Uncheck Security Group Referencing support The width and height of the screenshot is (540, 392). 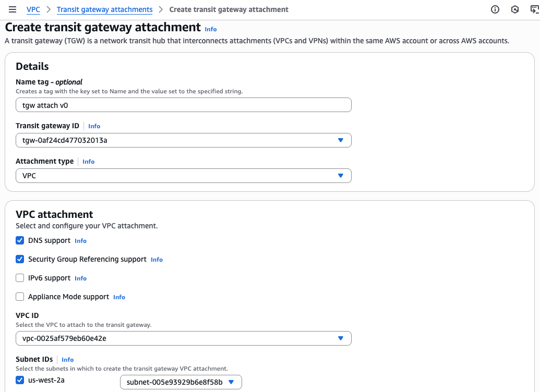pos(20,259)
